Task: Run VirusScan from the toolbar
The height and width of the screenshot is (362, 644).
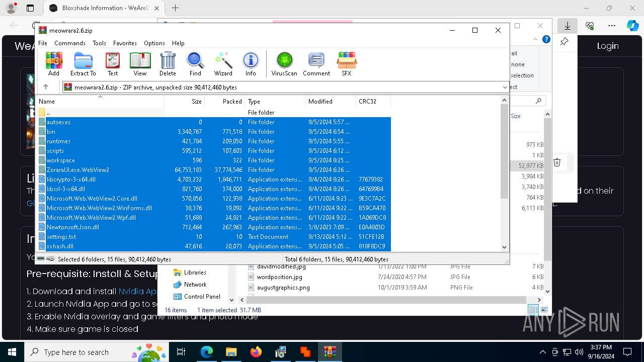Action: click(x=284, y=64)
